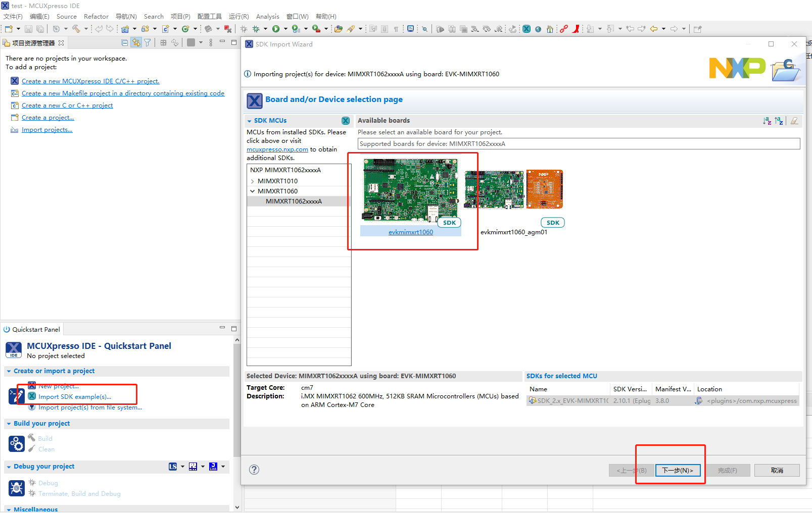812x513 pixels.
Task: Click the Save All toolbar icon
Action: (x=40, y=29)
